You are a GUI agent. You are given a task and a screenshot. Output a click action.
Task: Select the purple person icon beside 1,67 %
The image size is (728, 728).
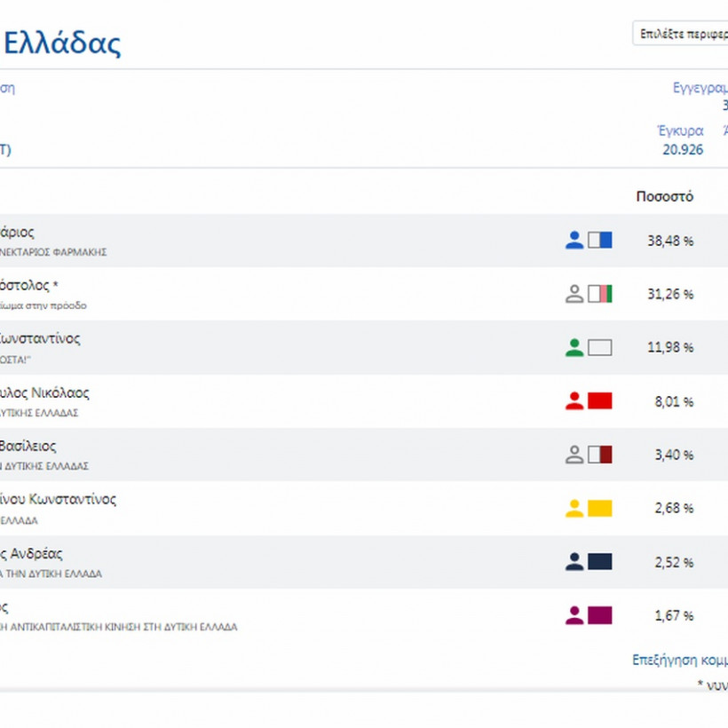(574, 615)
